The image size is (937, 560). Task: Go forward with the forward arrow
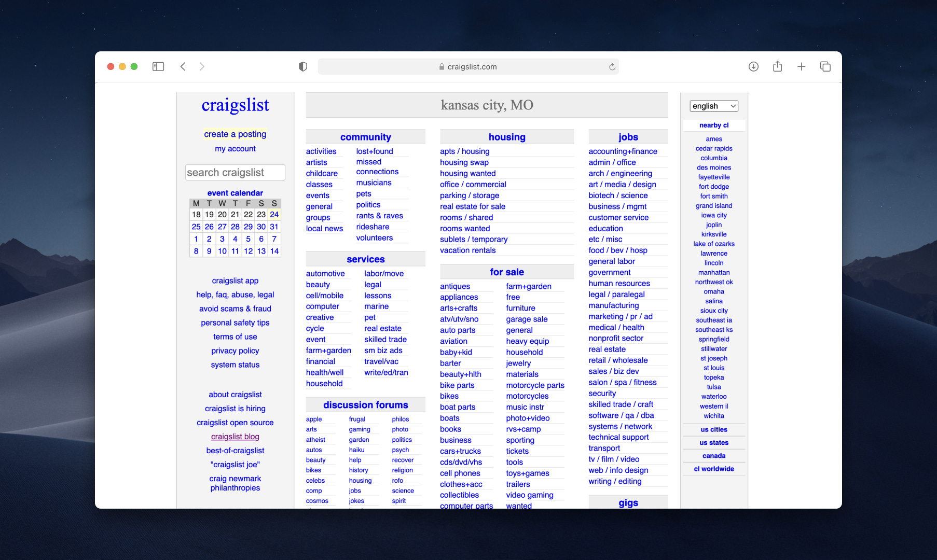tap(202, 66)
